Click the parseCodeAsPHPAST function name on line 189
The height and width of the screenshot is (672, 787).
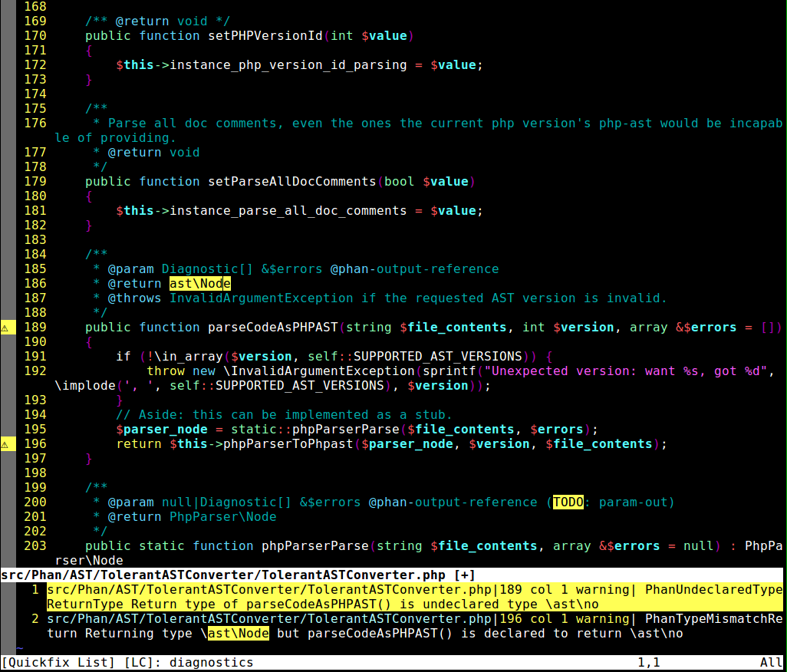point(272,328)
